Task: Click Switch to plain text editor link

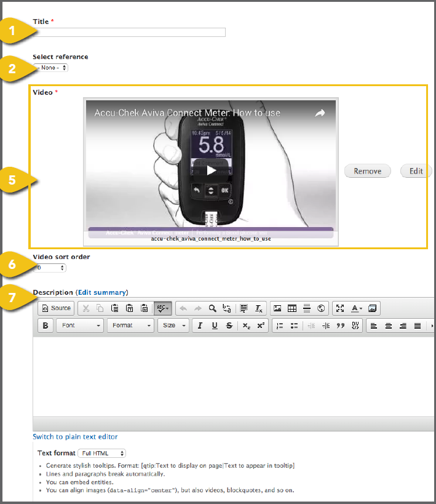Action: point(75,437)
